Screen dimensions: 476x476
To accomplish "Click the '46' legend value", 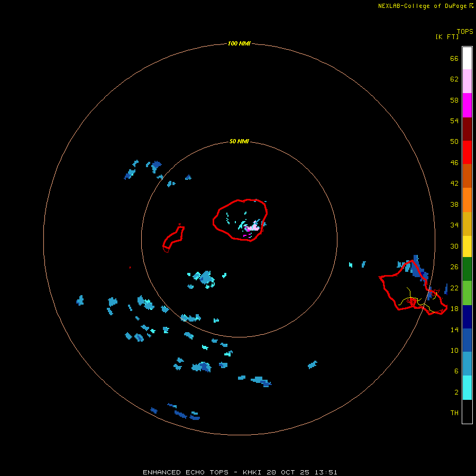I will click(454, 163).
